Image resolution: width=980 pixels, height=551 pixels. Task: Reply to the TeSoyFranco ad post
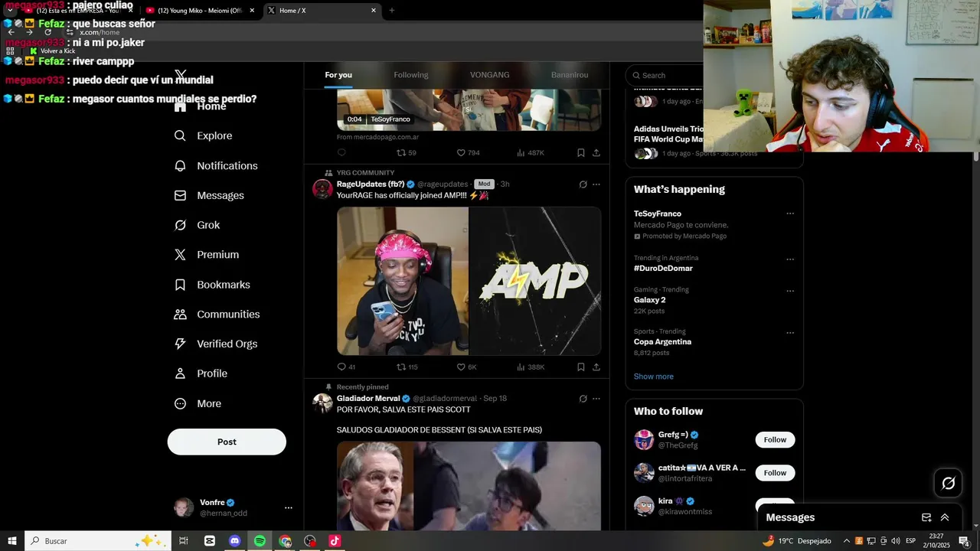(x=341, y=152)
